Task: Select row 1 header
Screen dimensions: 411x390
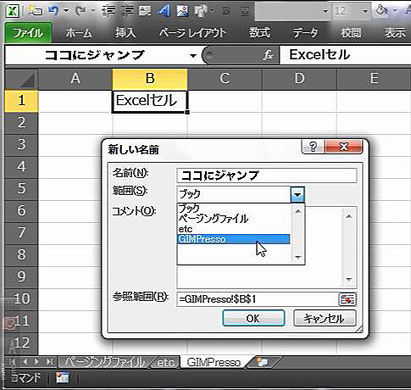Action: (x=21, y=101)
